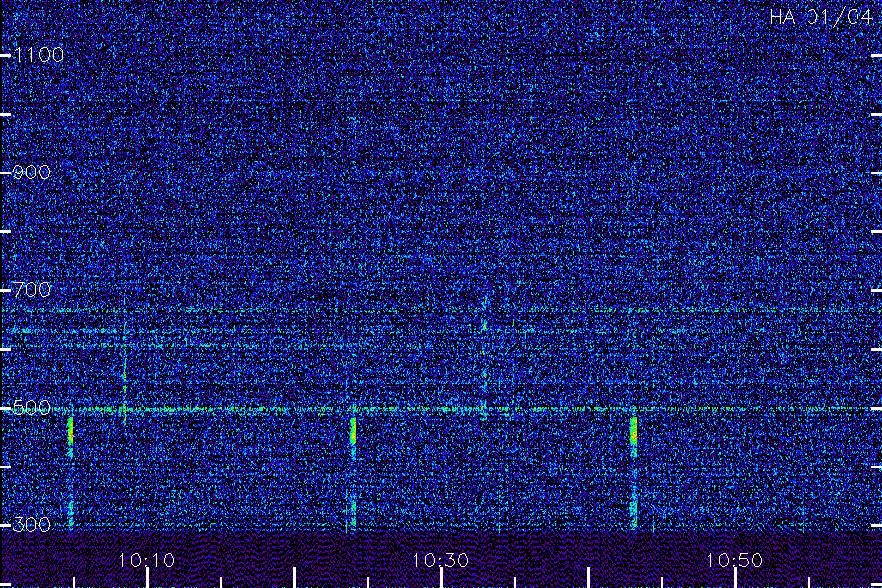Image resolution: width=882 pixels, height=588 pixels.
Task: Click the faint vertical streak near 10:33
Action: coord(484,358)
